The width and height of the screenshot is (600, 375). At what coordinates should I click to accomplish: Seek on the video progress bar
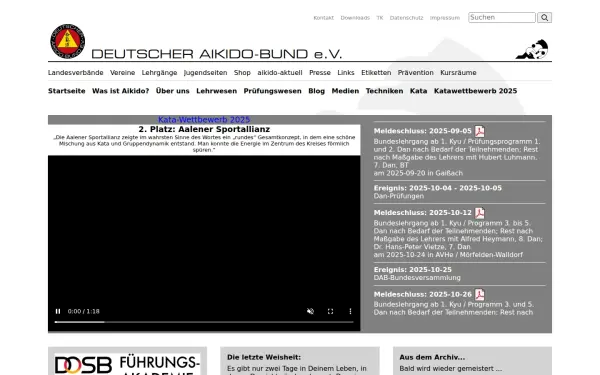[x=204, y=322]
